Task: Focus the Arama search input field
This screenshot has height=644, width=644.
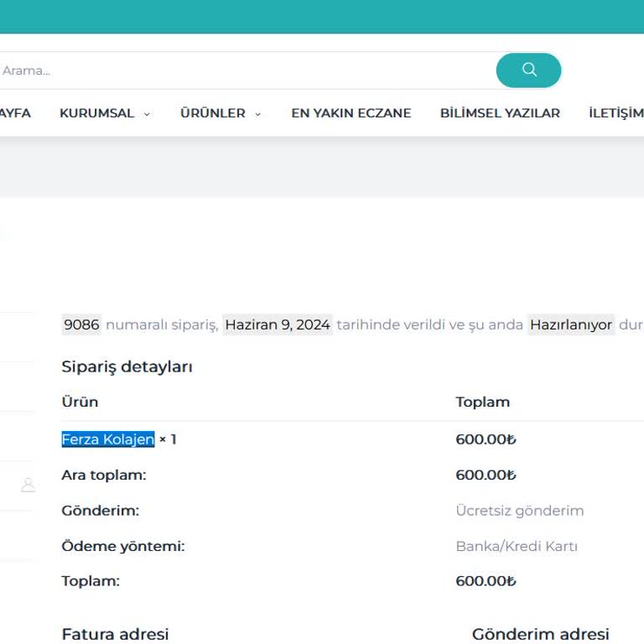Action: click(243, 70)
